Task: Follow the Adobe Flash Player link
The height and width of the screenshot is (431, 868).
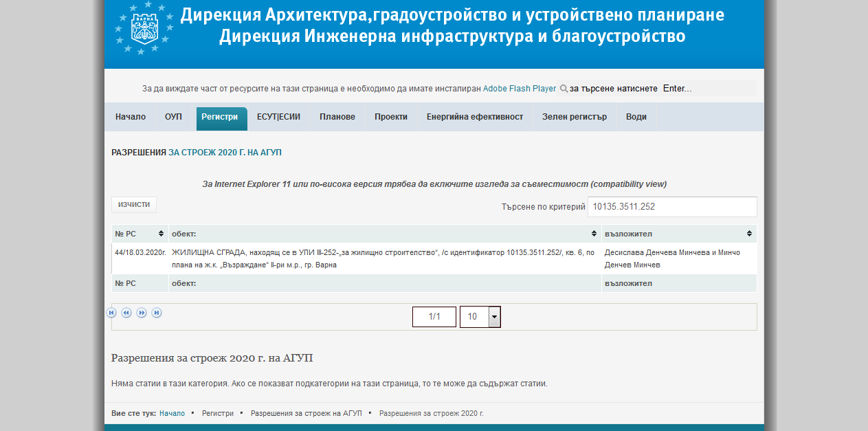Action: tap(520, 89)
